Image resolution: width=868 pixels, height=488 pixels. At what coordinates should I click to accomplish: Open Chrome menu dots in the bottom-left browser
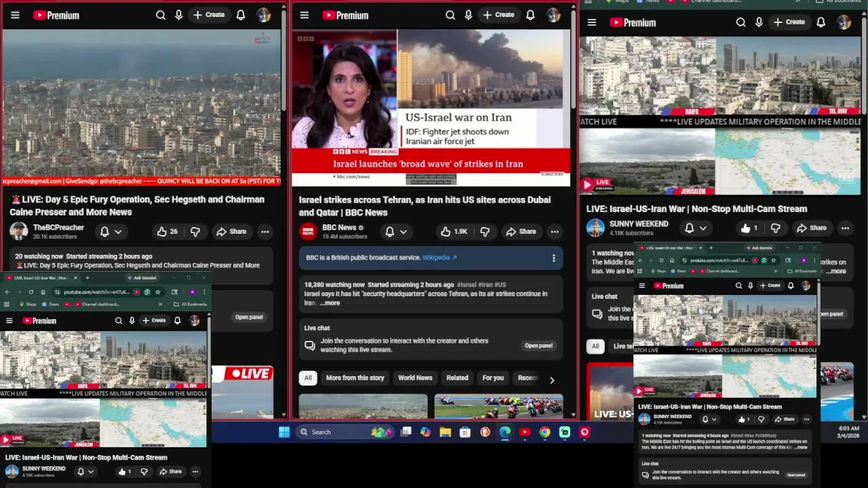[203, 292]
